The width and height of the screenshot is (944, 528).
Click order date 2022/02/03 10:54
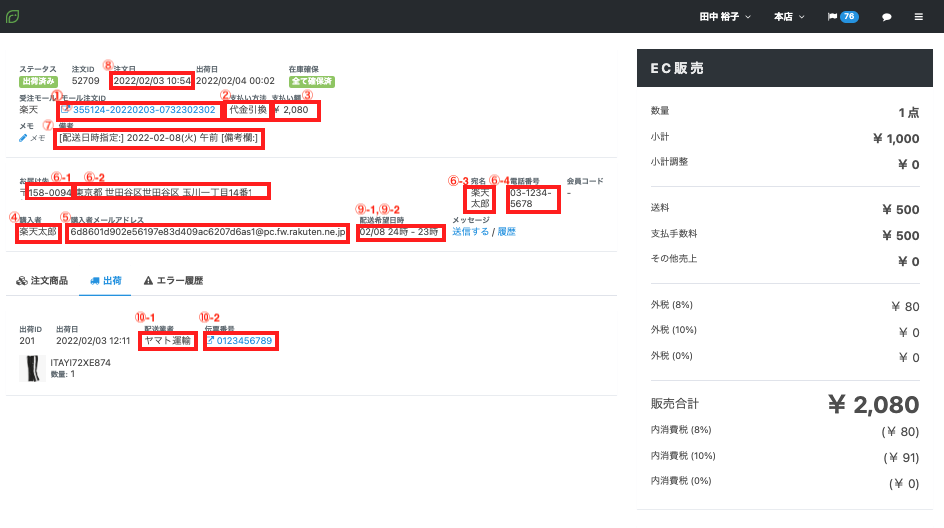pos(152,81)
